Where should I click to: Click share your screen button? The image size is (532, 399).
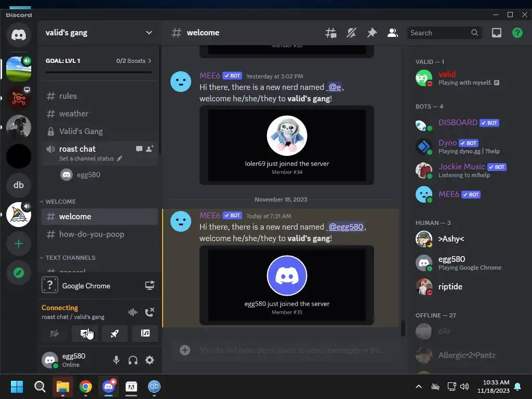point(85,333)
